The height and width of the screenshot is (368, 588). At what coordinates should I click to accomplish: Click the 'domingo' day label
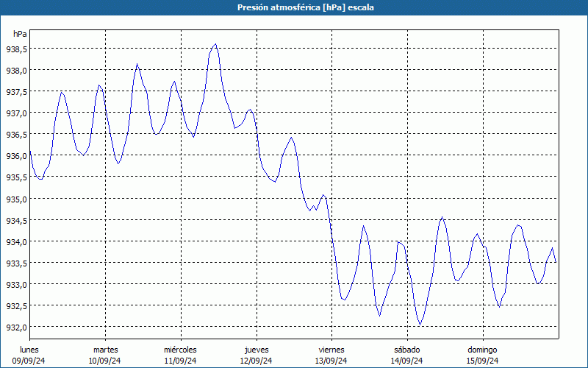482,350
